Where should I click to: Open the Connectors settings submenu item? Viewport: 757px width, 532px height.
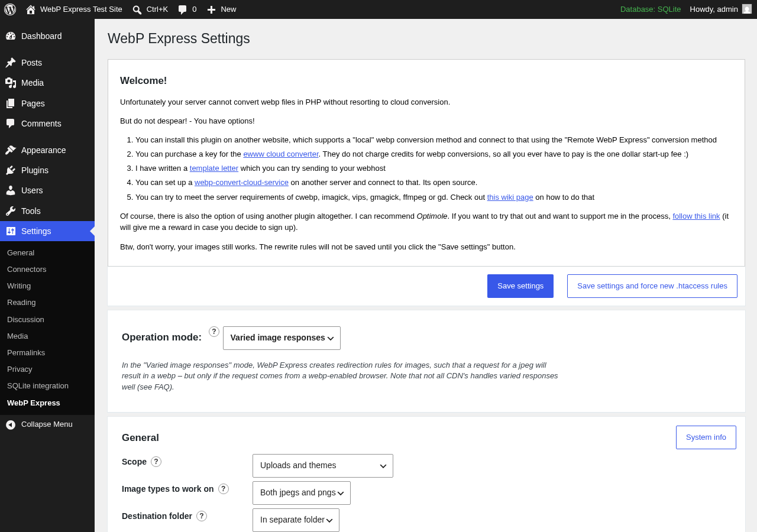coord(27,269)
